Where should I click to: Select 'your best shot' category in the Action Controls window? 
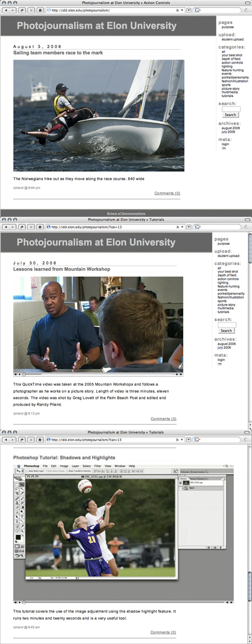(232, 55)
